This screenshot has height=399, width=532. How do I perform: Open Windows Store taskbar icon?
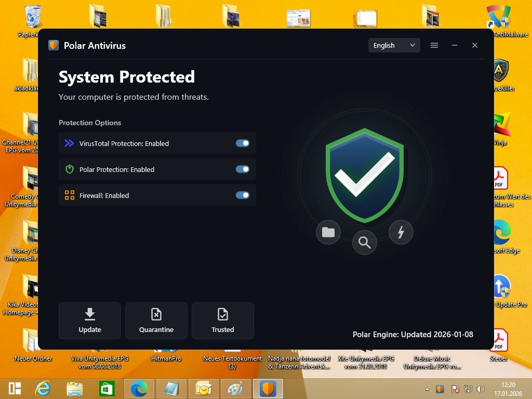click(x=107, y=389)
